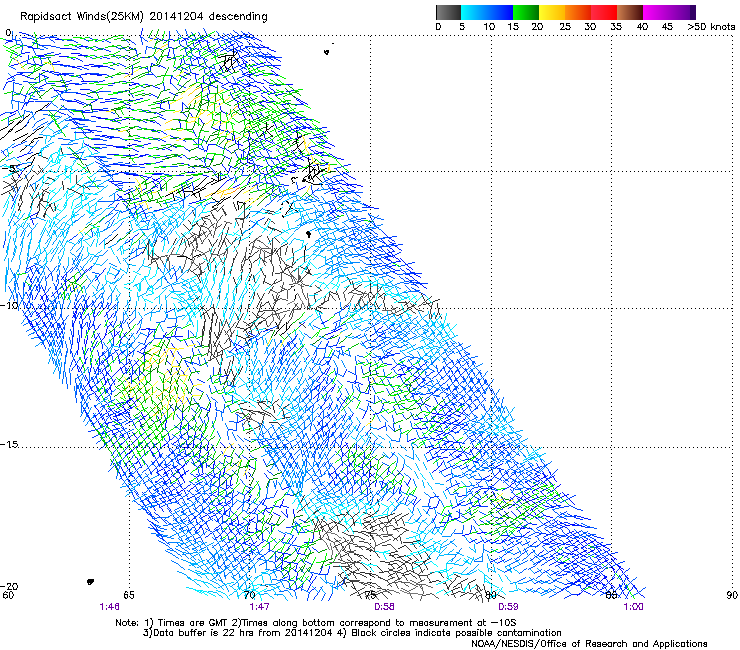Click the purple '1:46' swath time label
The width and height of the screenshot is (740, 650).
(x=109, y=607)
